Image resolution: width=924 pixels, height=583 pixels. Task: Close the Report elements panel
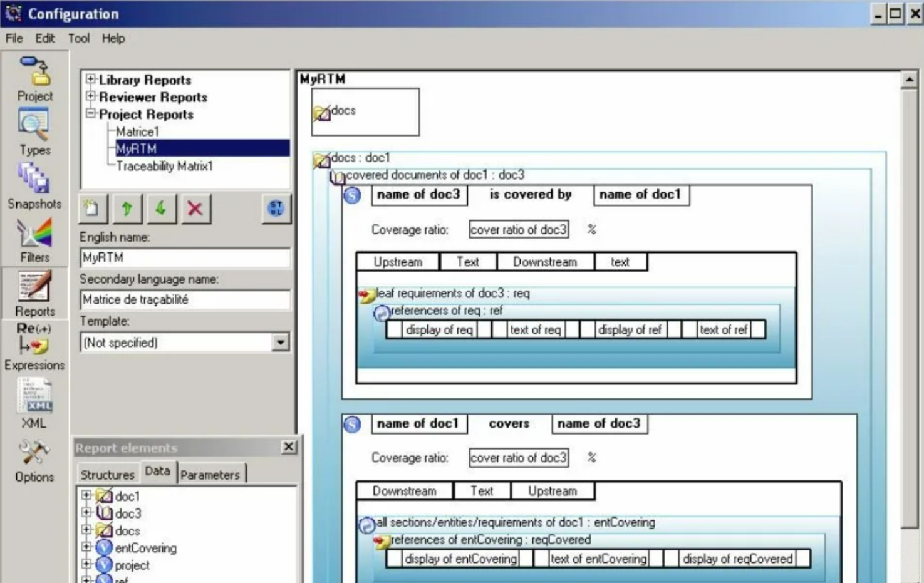288,446
